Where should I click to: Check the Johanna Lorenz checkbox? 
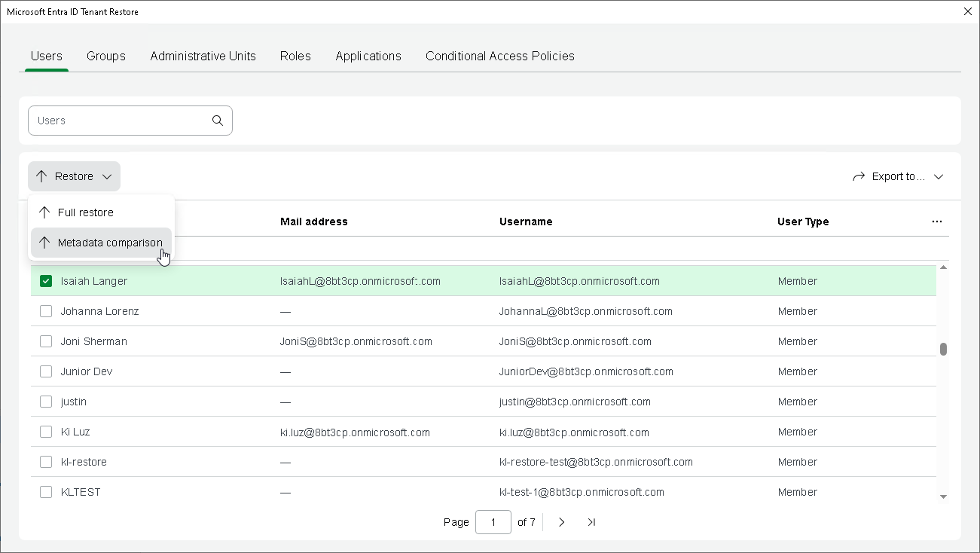pos(46,311)
